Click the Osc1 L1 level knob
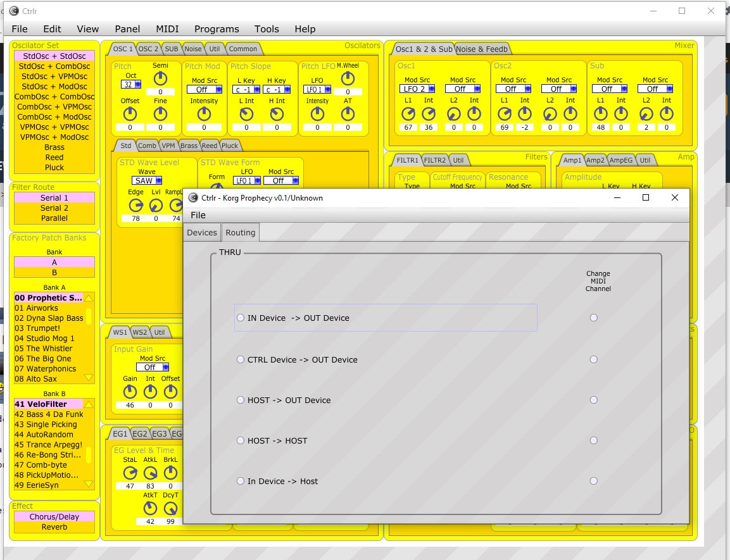The image size is (730, 560). [408, 114]
